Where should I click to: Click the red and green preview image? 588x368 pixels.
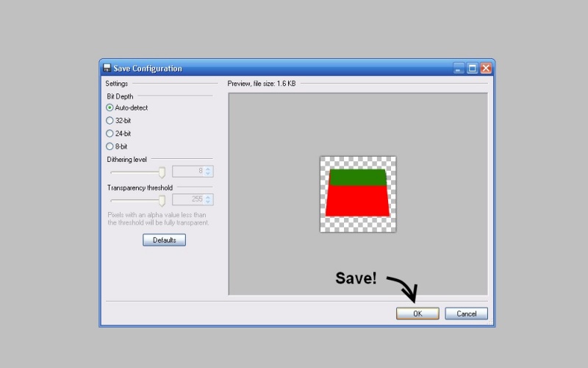pos(358,194)
